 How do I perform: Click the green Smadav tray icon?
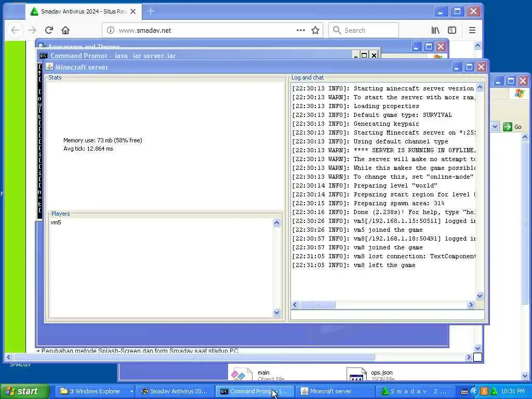click(x=494, y=392)
